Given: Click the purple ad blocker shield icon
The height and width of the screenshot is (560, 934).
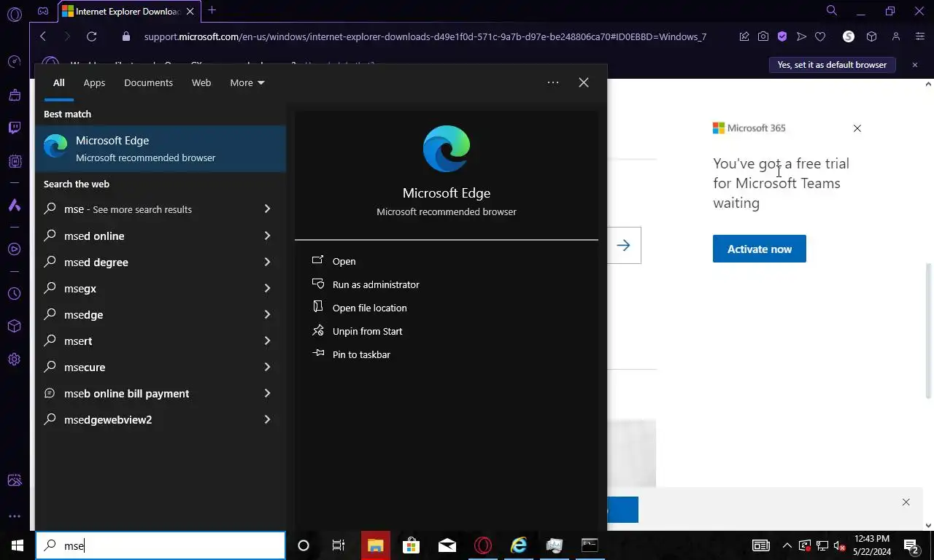Looking at the screenshot, I should click(x=782, y=36).
